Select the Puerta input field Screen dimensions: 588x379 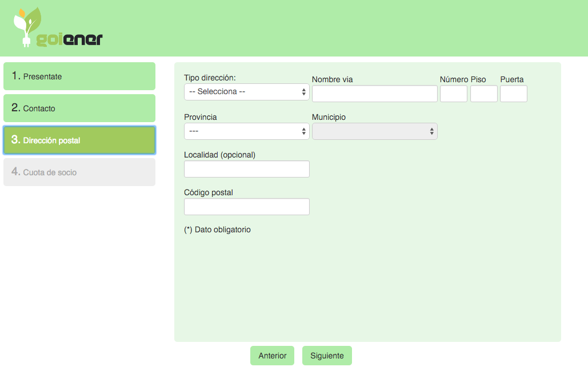pos(513,94)
